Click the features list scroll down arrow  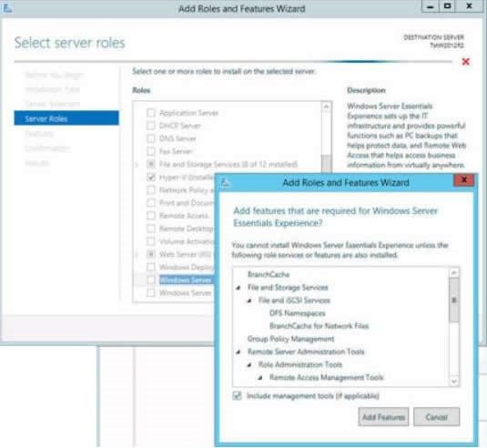point(453,381)
